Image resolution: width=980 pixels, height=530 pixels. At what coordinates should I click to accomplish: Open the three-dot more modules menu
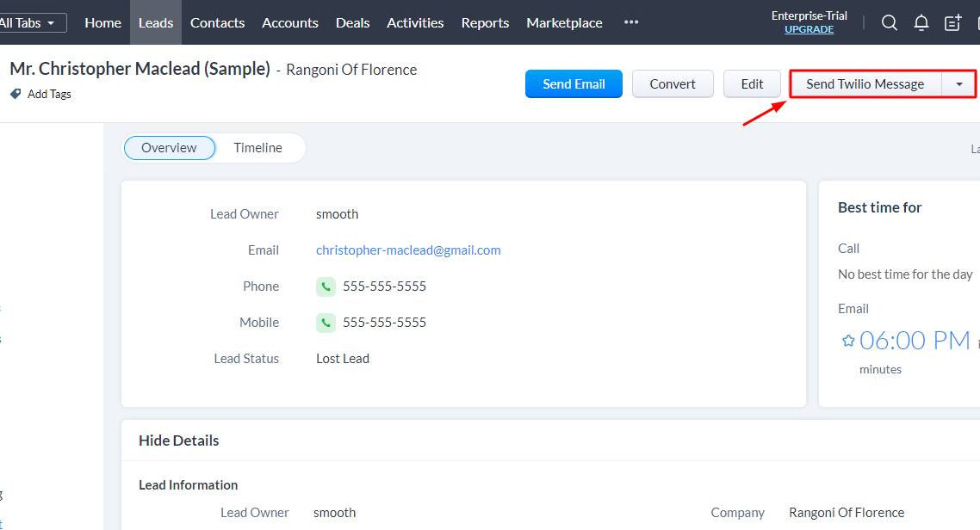tap(631, 22)
